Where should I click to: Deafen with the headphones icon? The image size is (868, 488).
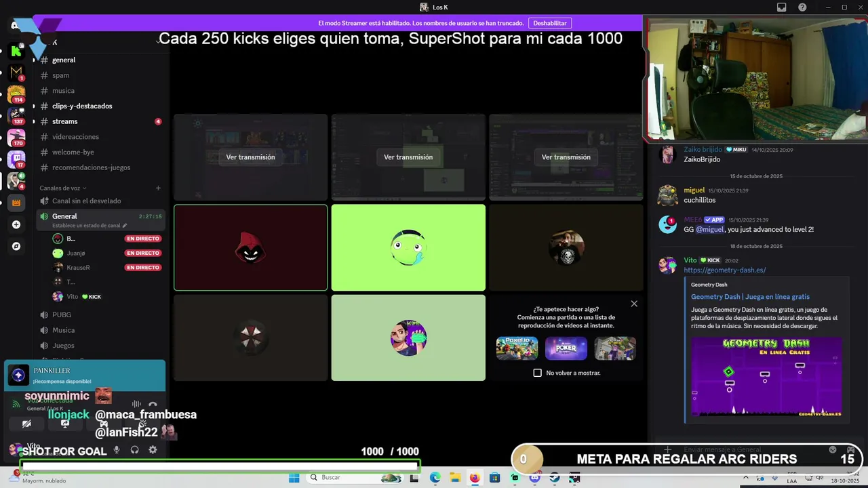134,449
